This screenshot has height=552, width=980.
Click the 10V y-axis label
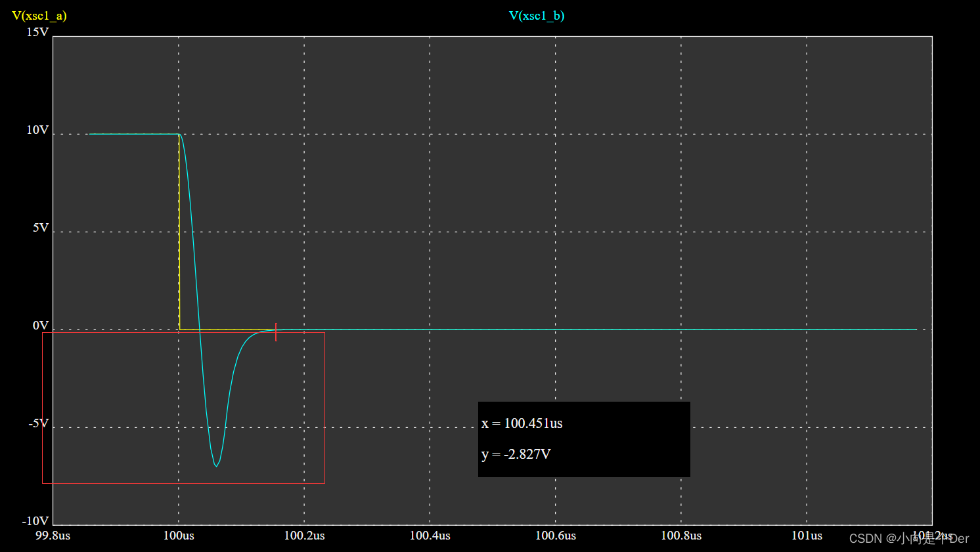(37, 130)
